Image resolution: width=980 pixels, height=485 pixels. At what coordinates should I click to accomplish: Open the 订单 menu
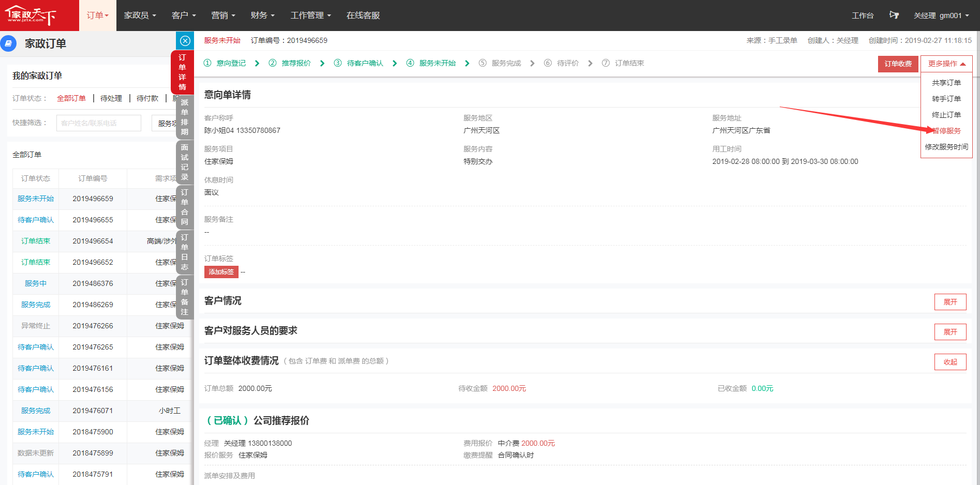[x=98, y=16]
